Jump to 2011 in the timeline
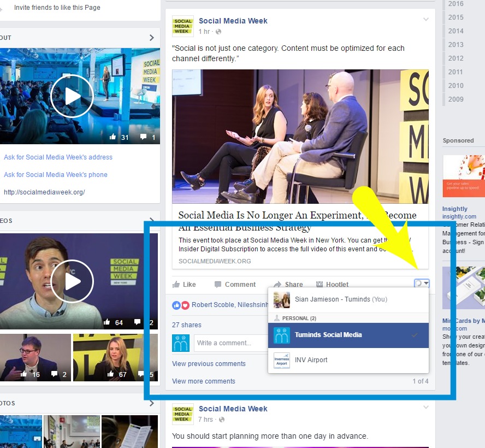 [x=456, y=72]
